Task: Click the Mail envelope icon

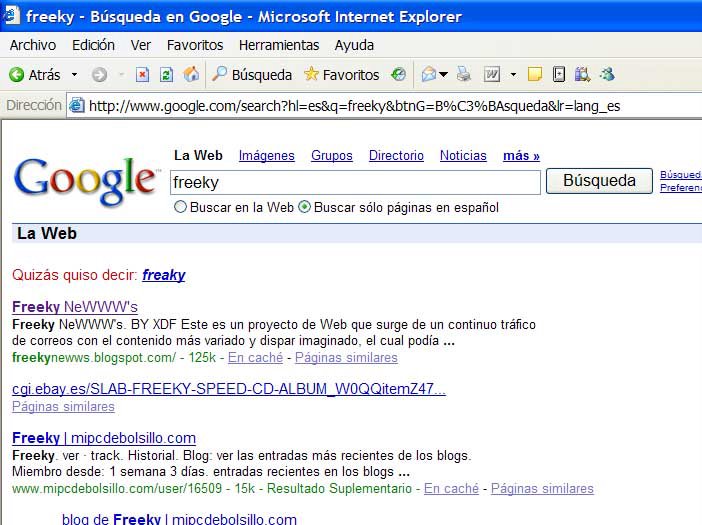Action: coord(428,74)
